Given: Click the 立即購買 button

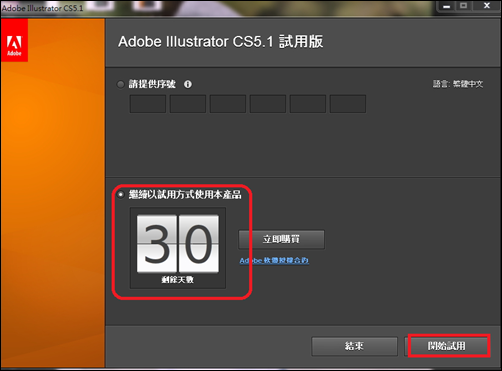Looking at the screenshot, I should pos(281,239).
